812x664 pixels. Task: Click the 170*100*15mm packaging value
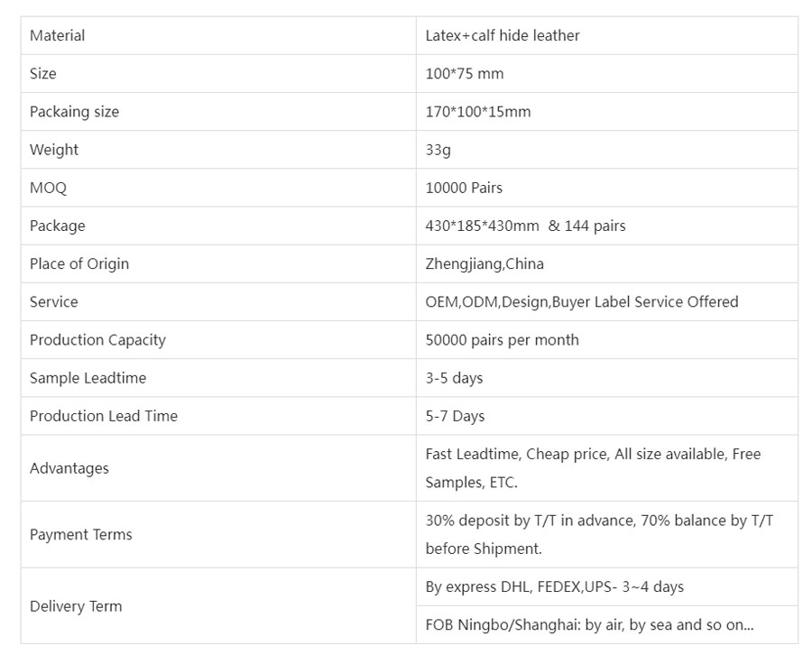coord(478,112)
